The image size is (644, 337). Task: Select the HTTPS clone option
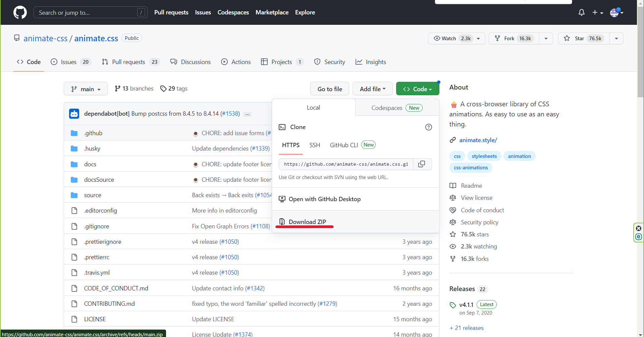[x=291, y=145]
